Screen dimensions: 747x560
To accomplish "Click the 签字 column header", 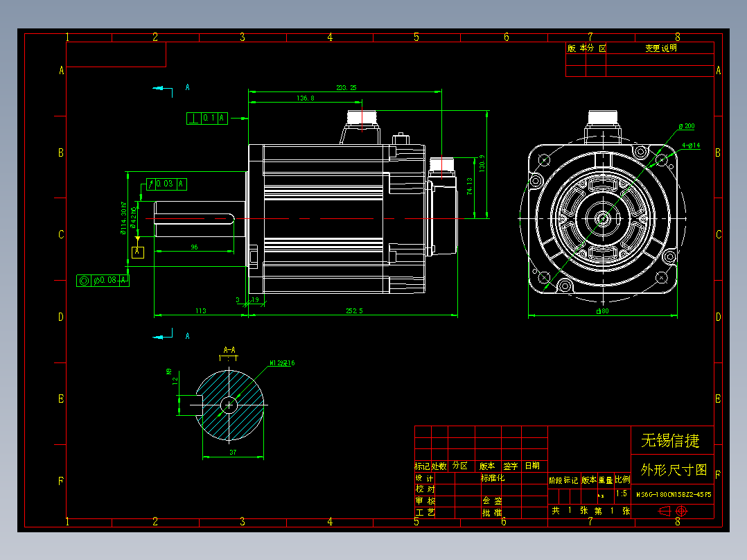I will click(x=511, y=466).
